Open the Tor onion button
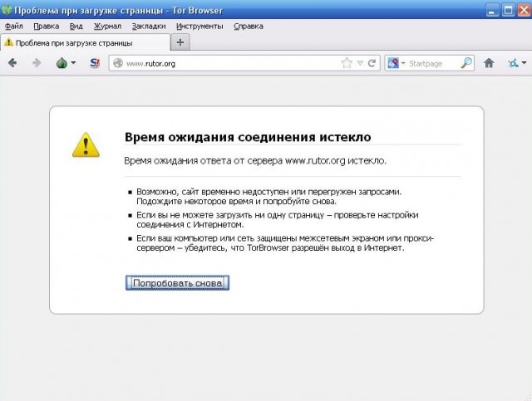 click(62, 63)
